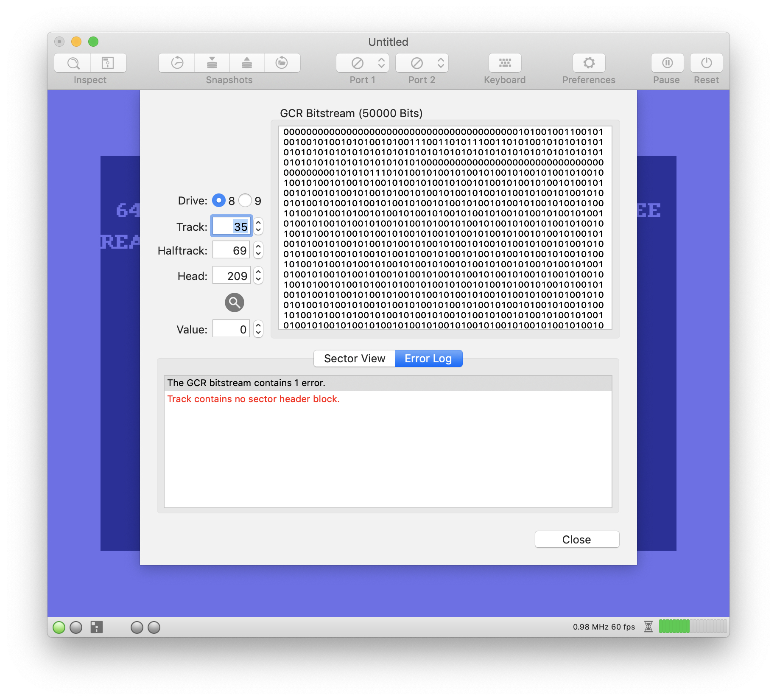Click the '0.98 MHz 60 fps' status text
Screen dimensions: 777x700
tap(604, 627)
